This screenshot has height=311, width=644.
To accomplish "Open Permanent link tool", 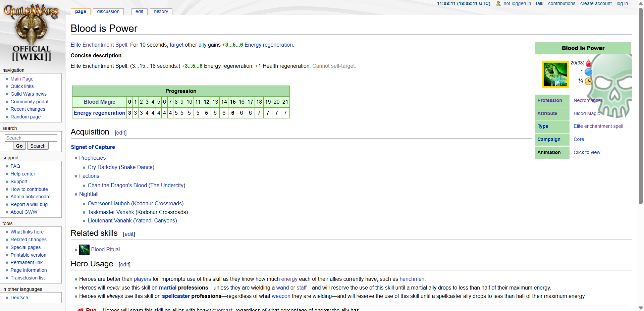I will pyautogui.click(x=26, y=262).
